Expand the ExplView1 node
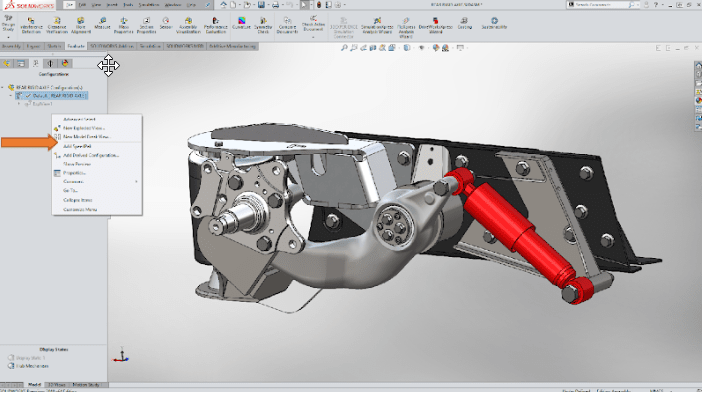The width and height of the screenshot is (702, 393). [x=19, y=104]
